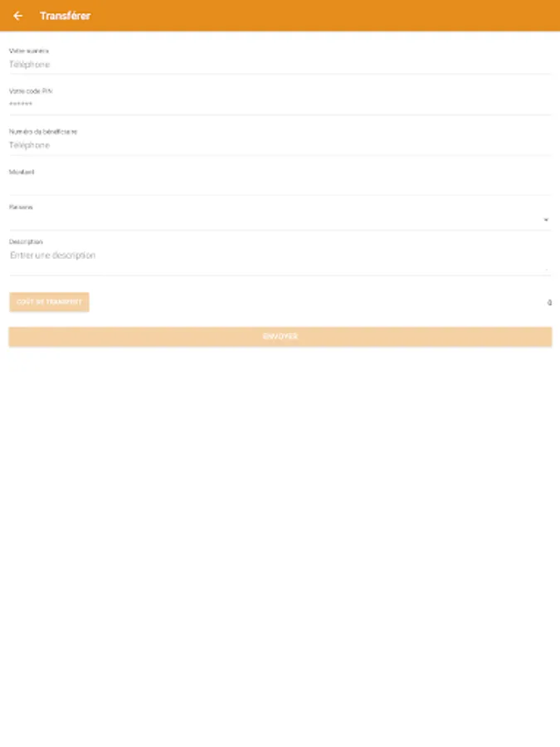Click the Coût de transfert button

pyautogui.click(x=49, y=302)
